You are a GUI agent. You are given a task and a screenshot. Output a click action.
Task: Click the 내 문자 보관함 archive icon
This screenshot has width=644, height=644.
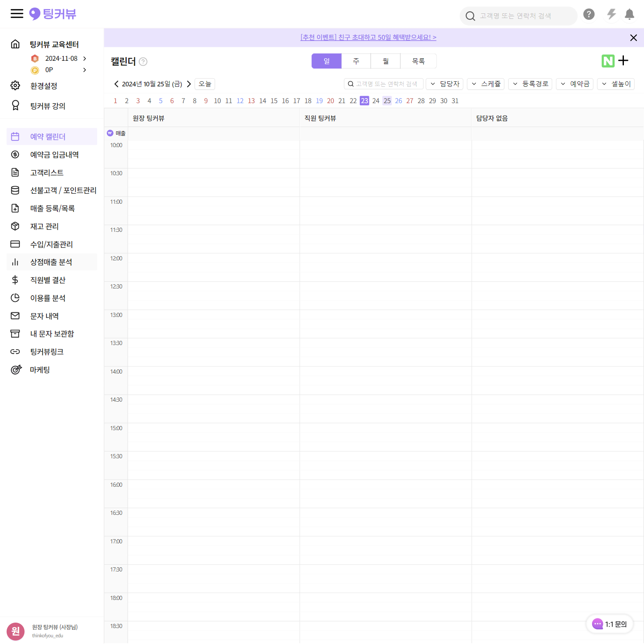15,334
